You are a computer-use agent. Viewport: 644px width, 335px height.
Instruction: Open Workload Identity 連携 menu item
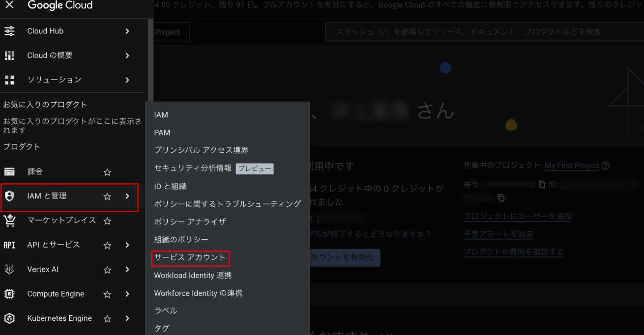[193, 276]
